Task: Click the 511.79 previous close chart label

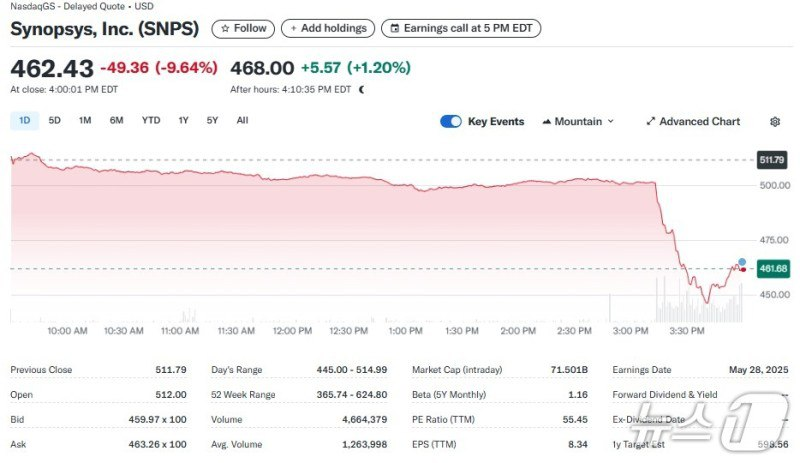Action: [771, 160]
